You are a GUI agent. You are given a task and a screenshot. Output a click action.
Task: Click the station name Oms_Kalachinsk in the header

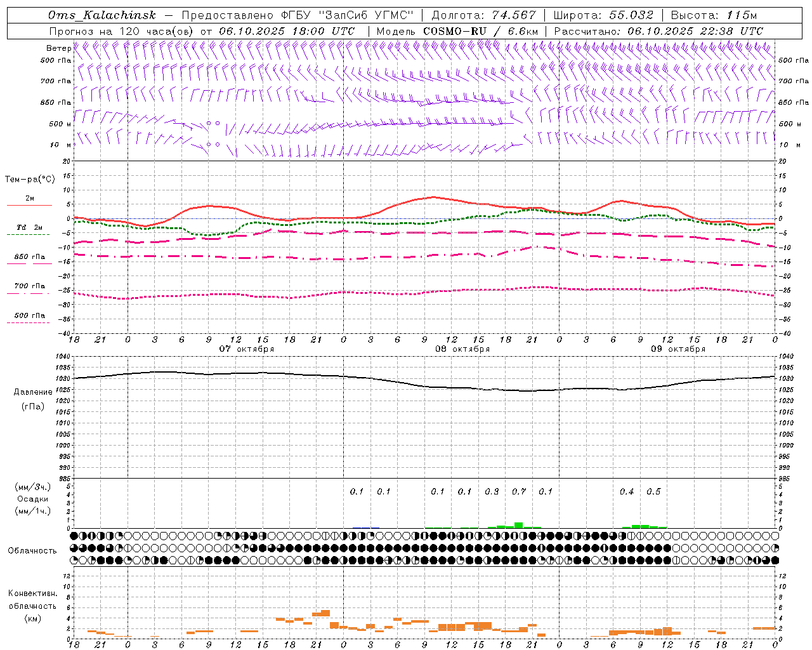(101, 15)
